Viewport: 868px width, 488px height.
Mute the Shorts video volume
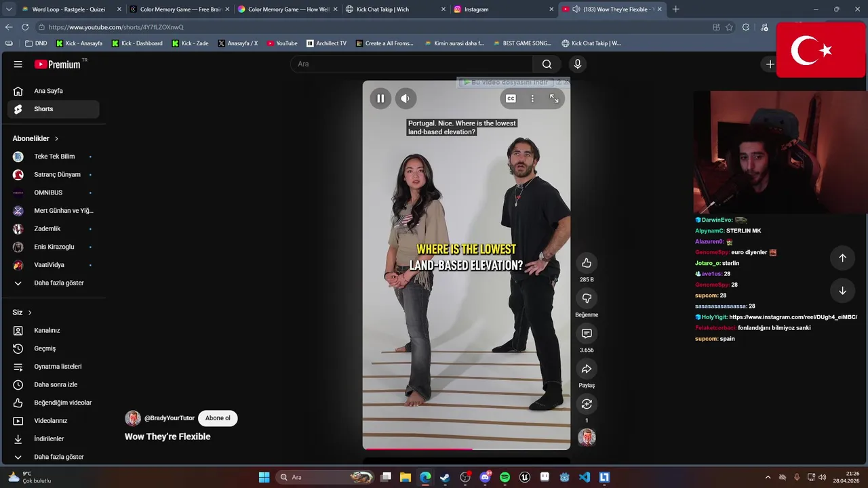405,98
